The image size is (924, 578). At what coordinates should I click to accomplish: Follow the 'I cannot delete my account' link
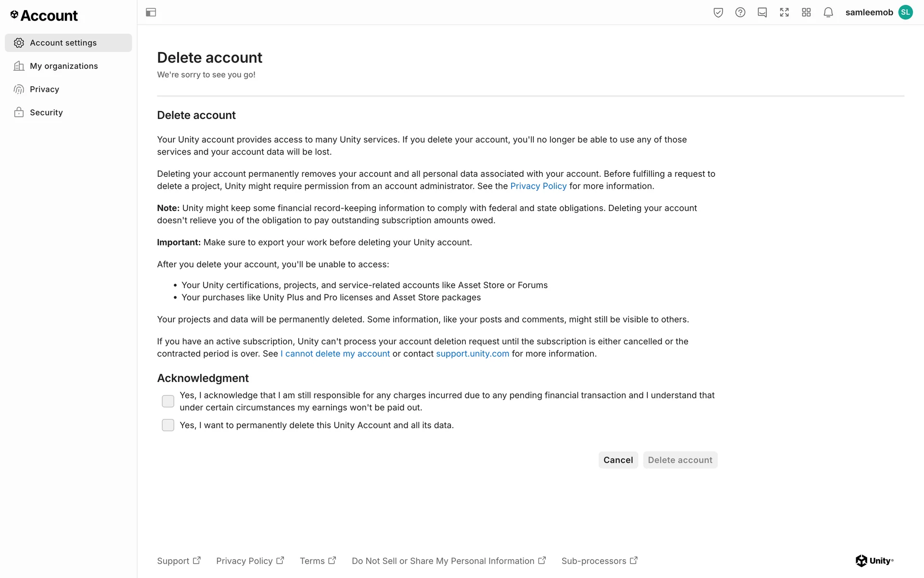click(335, 354)
